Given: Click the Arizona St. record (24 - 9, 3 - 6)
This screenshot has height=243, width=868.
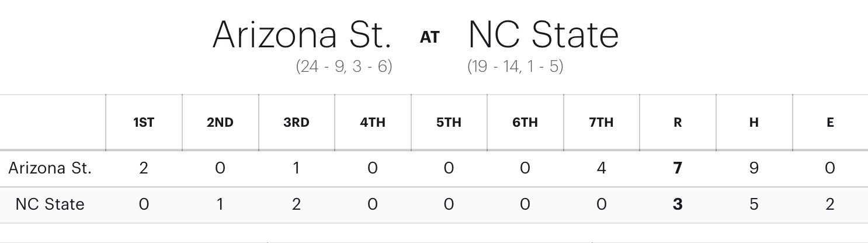Looking at the screenshot, I should (343, 66).
